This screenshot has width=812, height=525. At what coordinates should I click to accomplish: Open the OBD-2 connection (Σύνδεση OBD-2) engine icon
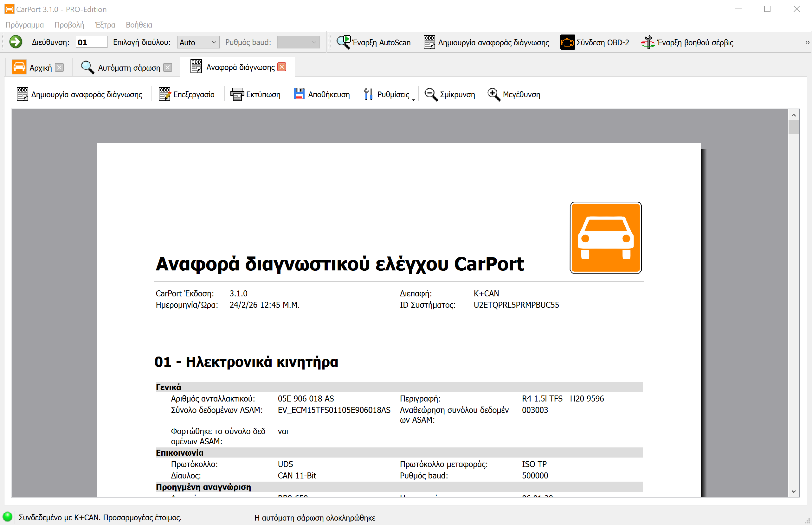(x=567, y=42)
